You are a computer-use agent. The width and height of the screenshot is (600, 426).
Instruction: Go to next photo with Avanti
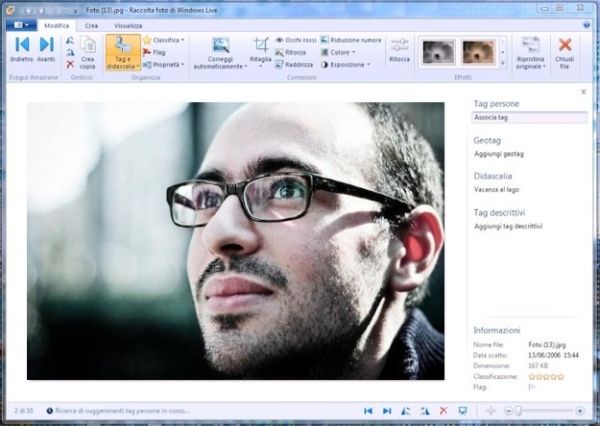coord(46,49)
